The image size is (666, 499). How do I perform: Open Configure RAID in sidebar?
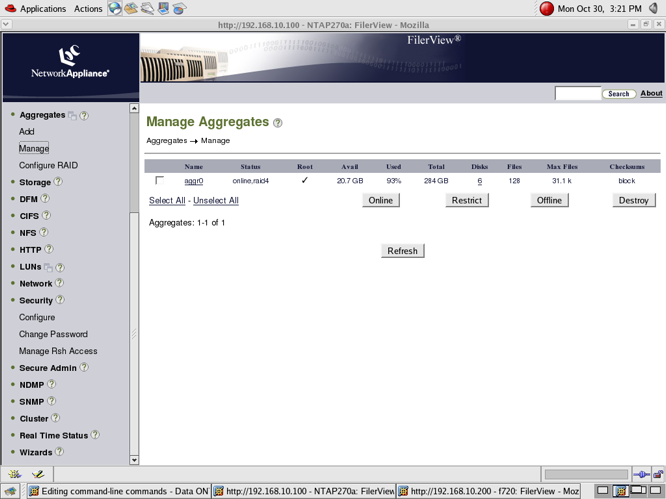point(48,165)
